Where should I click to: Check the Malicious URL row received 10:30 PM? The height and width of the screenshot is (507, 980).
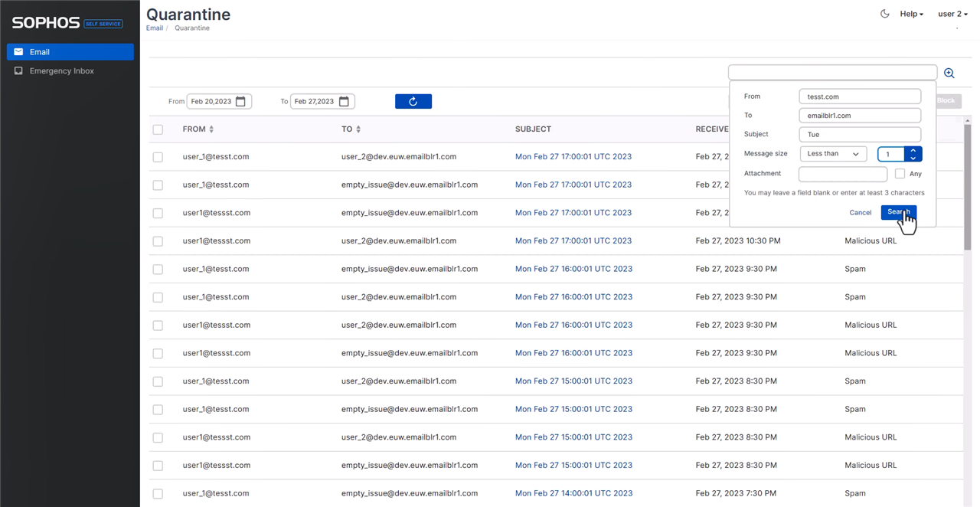tap(158, 241)
